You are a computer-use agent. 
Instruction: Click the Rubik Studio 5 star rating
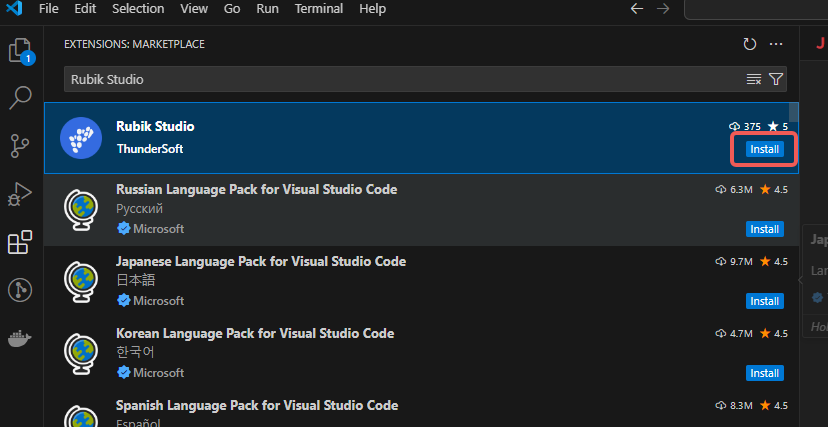pos(778,126)
